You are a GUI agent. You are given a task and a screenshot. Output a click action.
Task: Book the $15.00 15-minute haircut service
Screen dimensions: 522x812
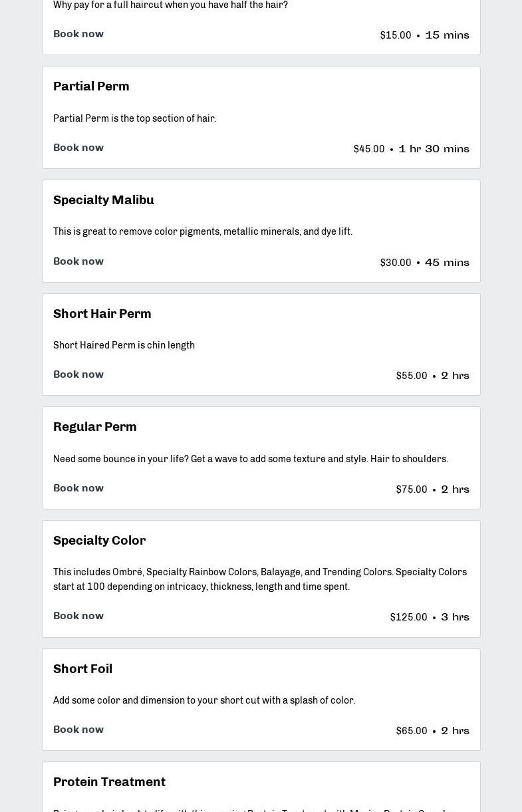pos(78,34)
